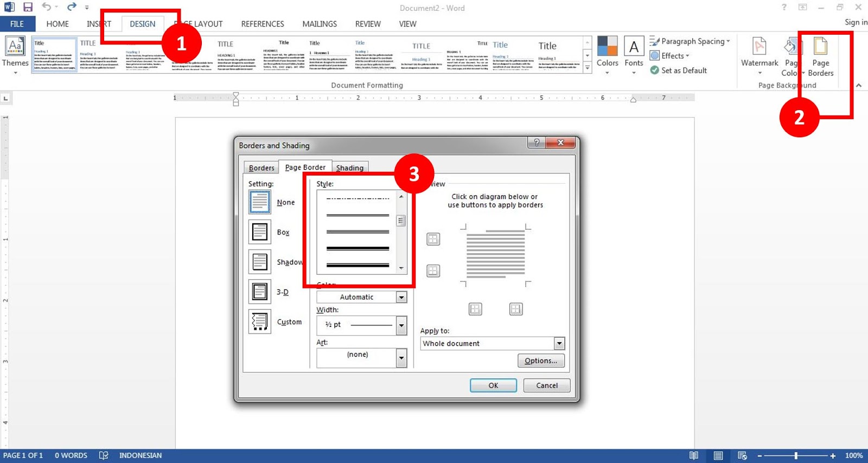Click the 0 WORDS count in status bar
Screen dimensions: 868x463
coord(71,455)
